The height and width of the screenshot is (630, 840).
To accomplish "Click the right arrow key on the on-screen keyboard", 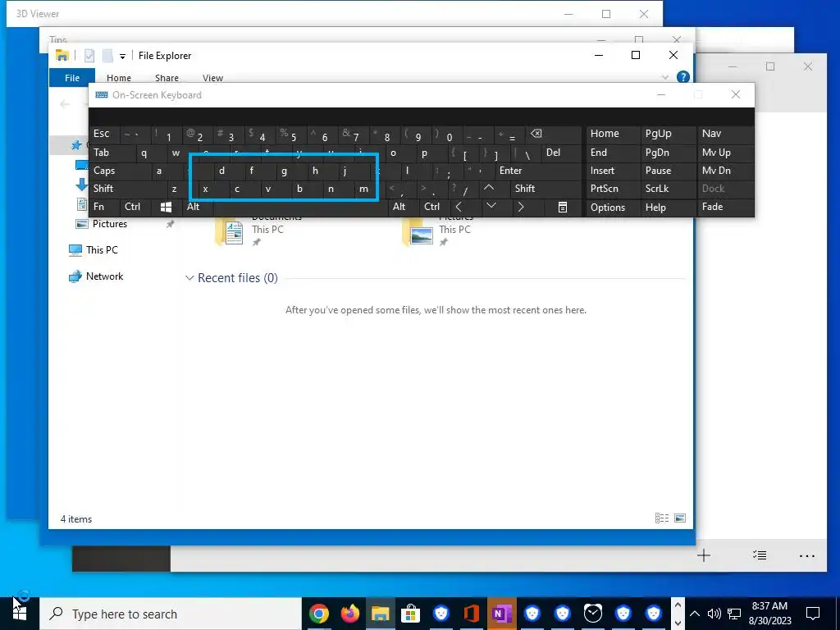I will coord(520,207).
